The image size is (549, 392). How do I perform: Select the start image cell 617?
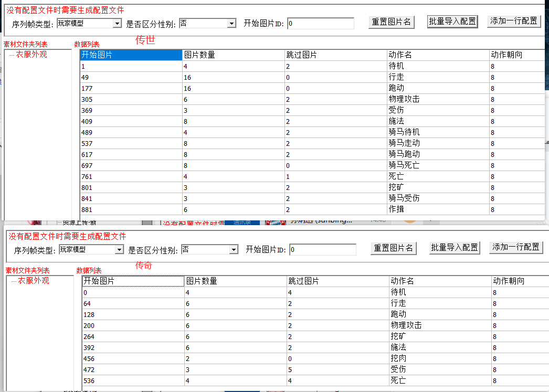[x=131, y=155]
